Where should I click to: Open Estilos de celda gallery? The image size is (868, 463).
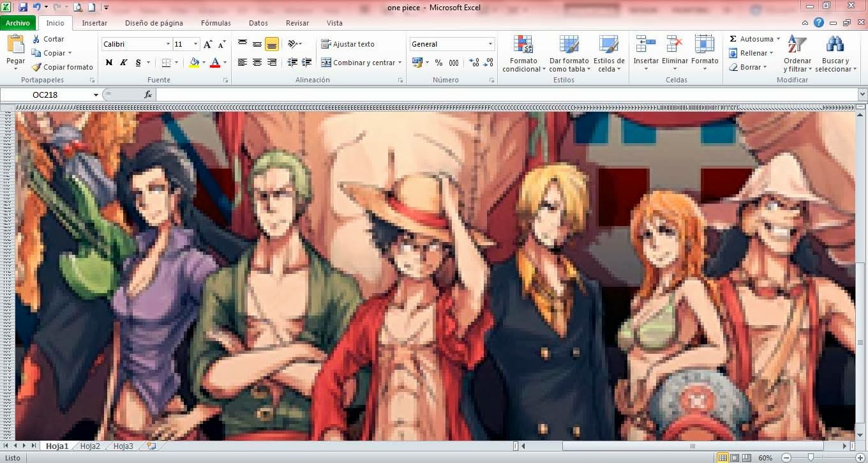(x=609, y=54)
